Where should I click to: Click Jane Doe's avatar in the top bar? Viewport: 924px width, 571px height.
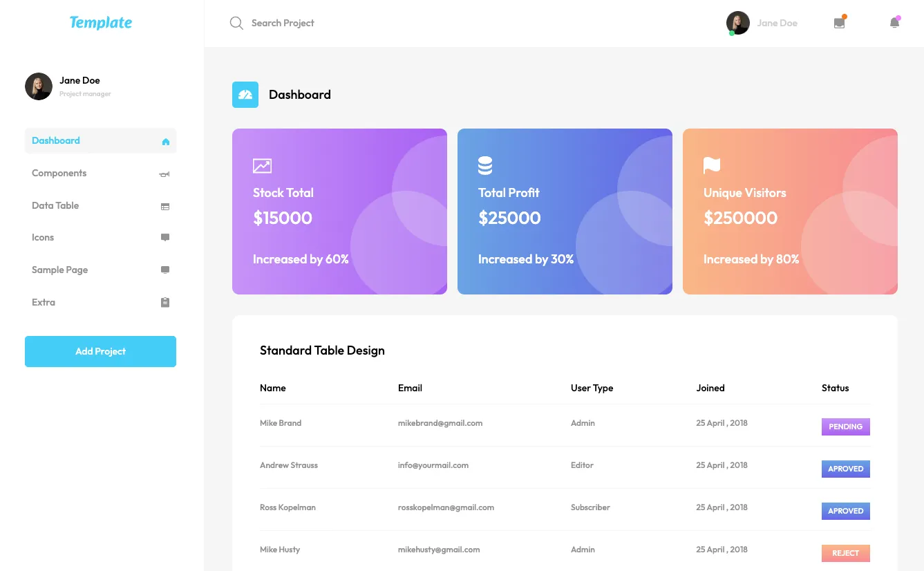click(x=737, y=22)
